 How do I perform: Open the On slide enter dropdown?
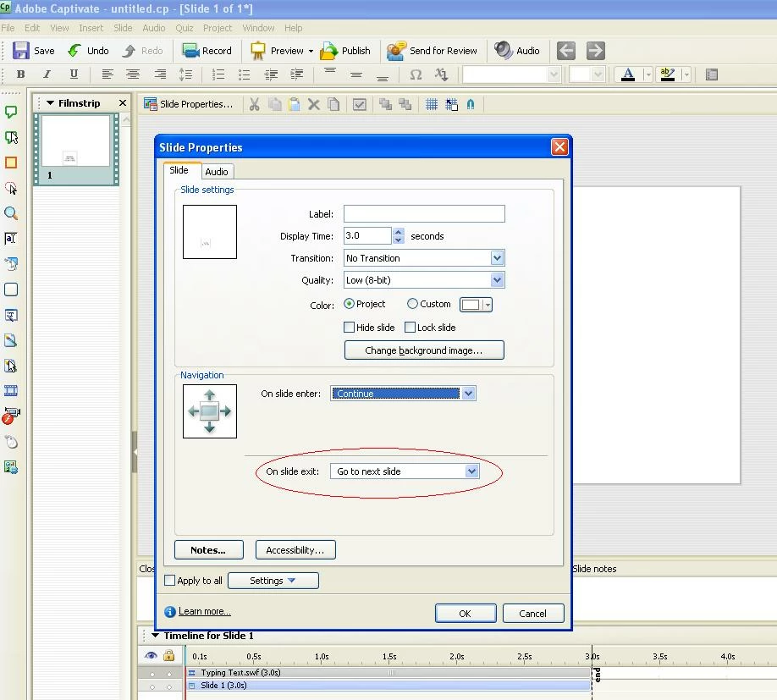coord(468,394)
